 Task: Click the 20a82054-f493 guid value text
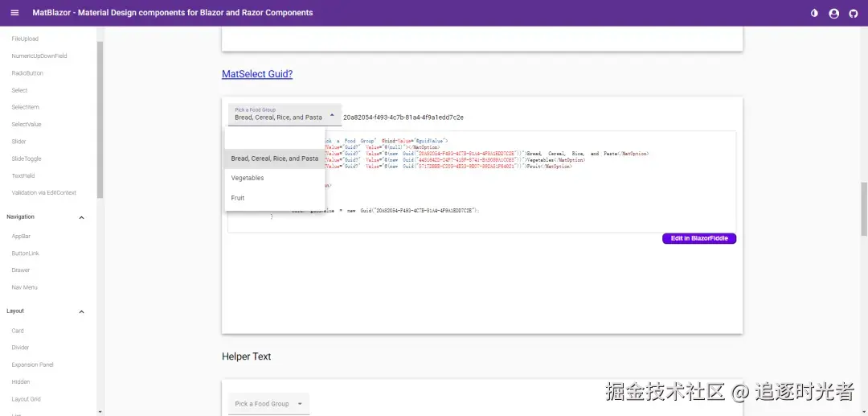point(403,117)
